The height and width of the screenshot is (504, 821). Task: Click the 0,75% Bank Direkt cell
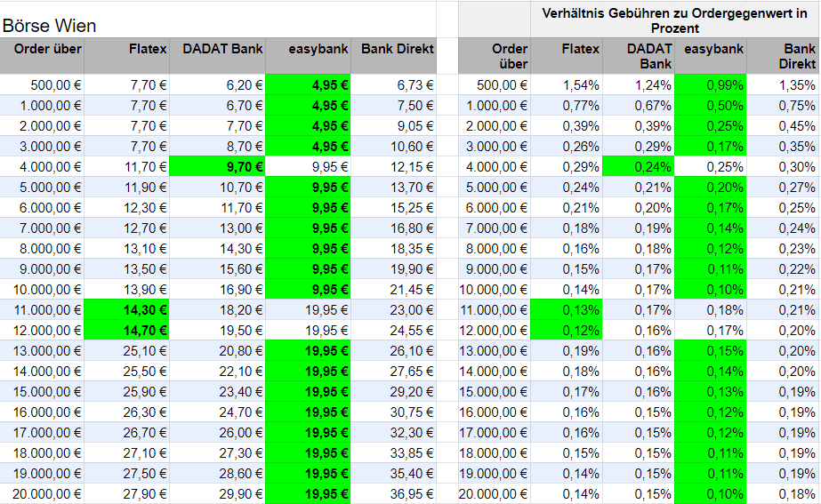(x=784, y=105)
